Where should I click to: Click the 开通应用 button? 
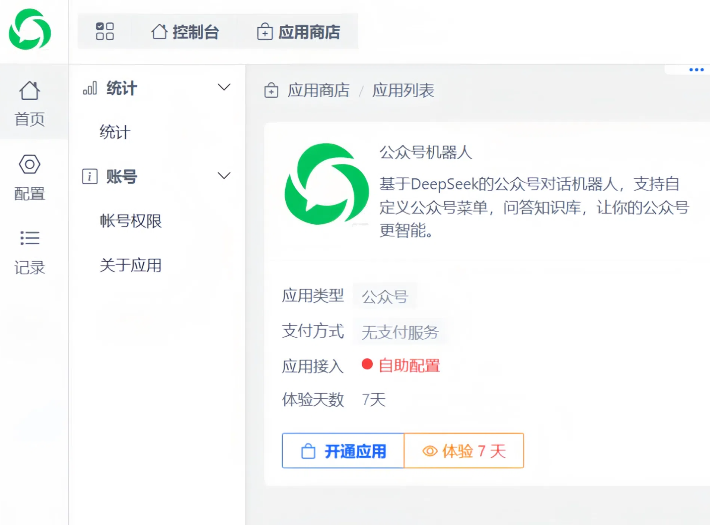click(x=343, y=451)
